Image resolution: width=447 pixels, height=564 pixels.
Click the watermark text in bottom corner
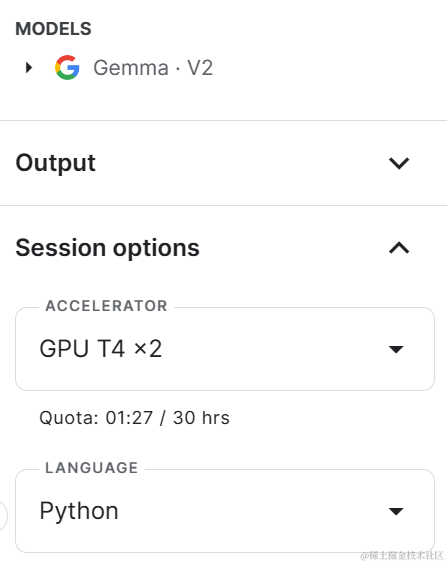(402, 555)
